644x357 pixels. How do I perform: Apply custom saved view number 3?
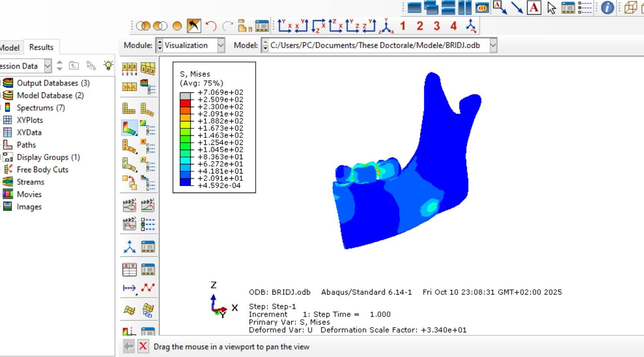[x=436, y=26]
